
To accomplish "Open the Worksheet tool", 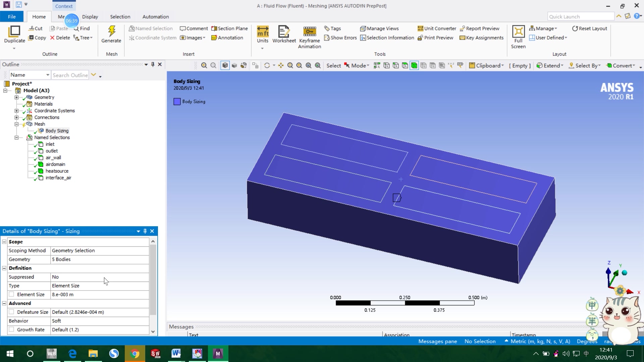I will 284,32.
